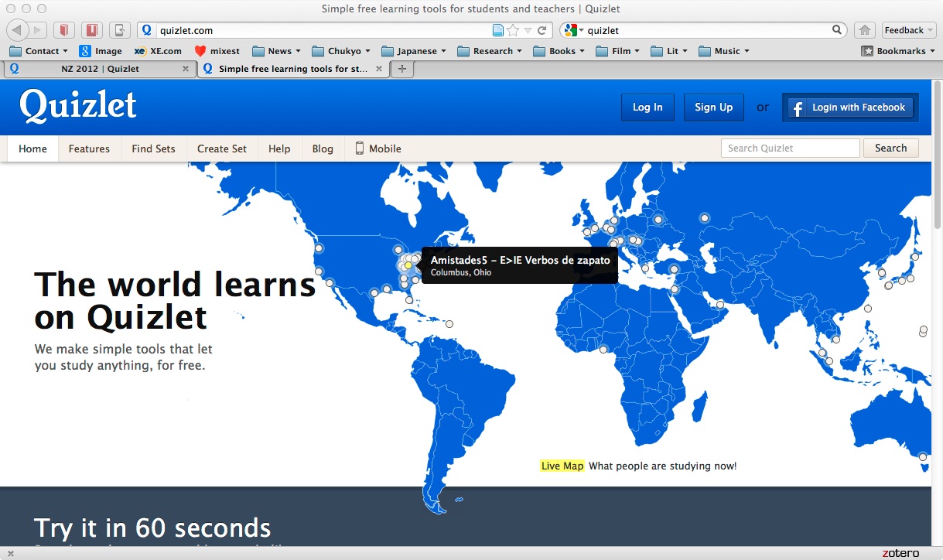
Task: Bookmark this page with the star icon
Action: (x=513, y=30)
